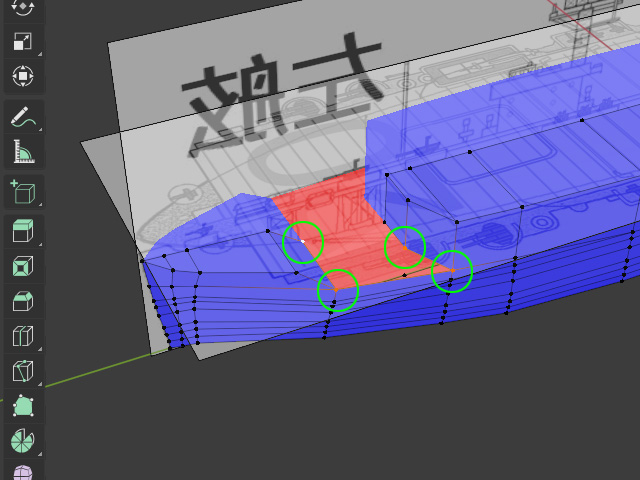Viewport: 640px width, 480px height.
Task: Activate the Spin tool
Action: point(23,441)
